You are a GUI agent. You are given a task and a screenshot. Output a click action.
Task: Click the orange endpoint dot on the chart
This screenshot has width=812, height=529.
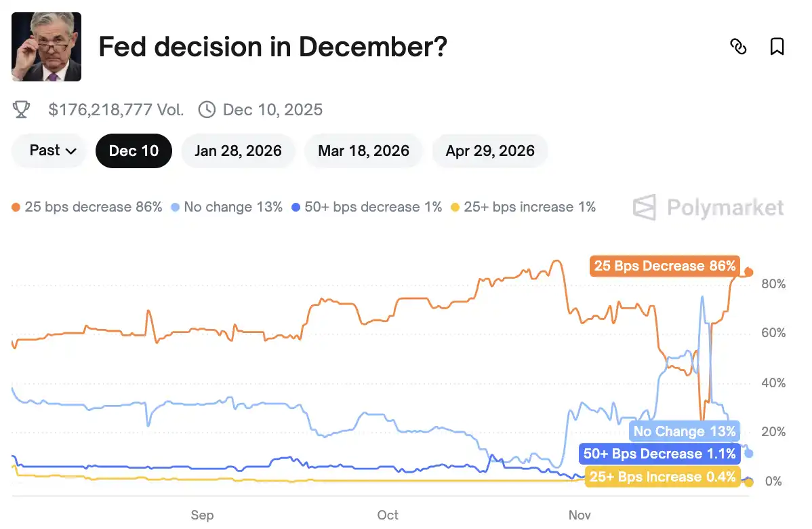pyautogui.click(x=748, y=273)
